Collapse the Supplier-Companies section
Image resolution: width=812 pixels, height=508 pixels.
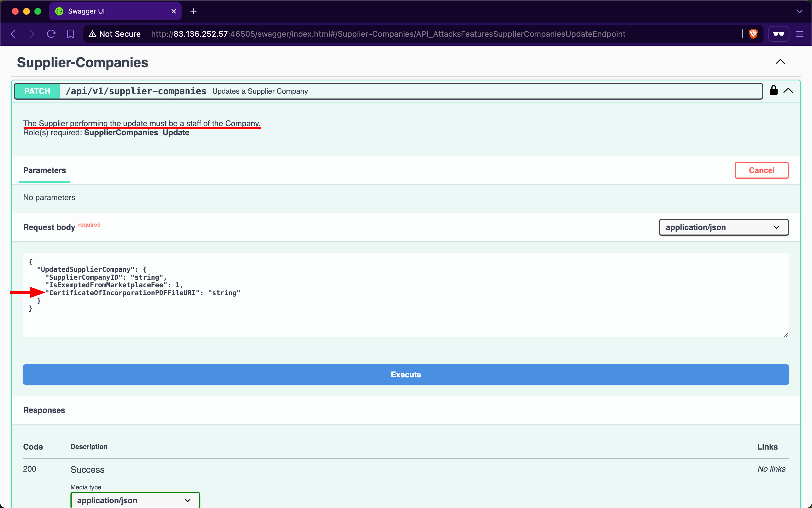[x=780, y=62]
